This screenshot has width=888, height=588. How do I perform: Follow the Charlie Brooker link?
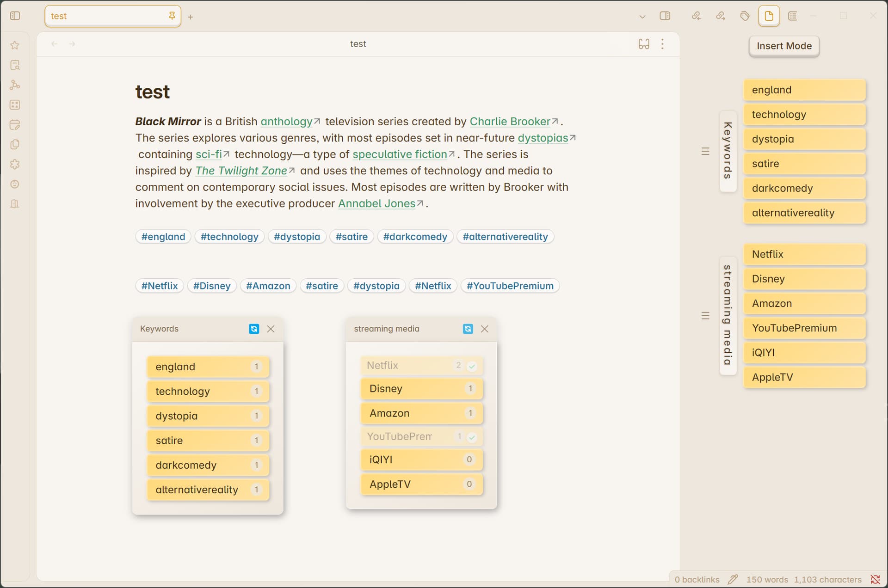[x=509, y=121]
